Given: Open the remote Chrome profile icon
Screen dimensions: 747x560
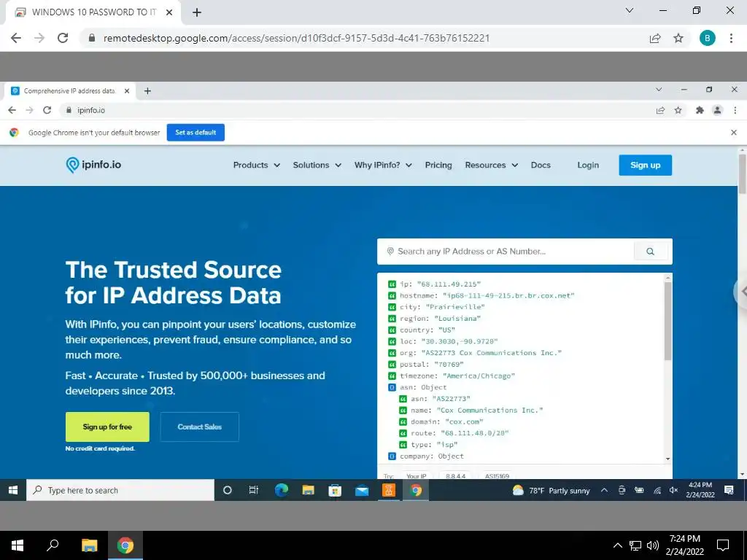Looking at the screenshot, I should coord(717,111).
